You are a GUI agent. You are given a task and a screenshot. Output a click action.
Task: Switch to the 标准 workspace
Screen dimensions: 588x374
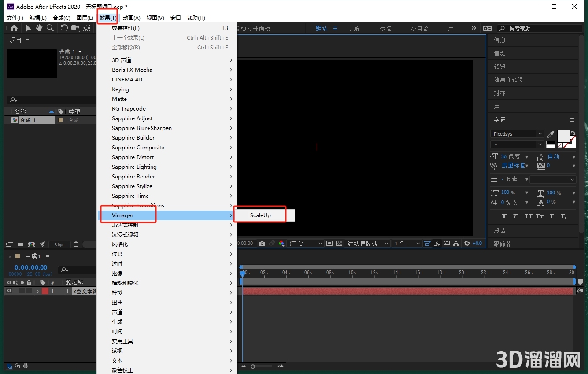[385, 28]
